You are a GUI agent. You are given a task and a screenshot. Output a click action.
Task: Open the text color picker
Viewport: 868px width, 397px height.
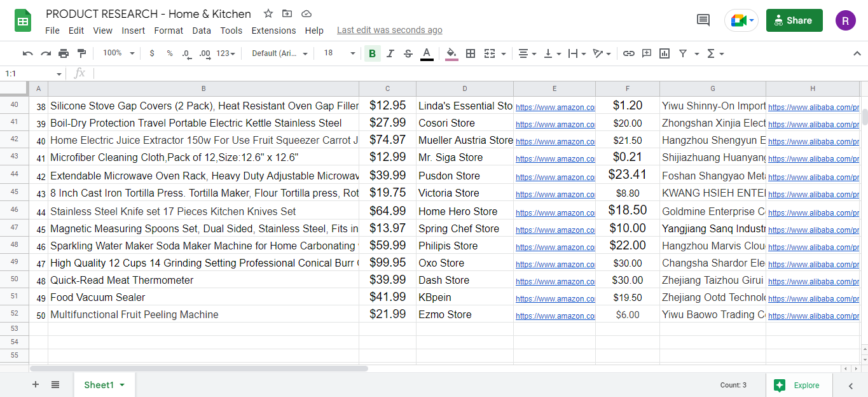(427, 53)
